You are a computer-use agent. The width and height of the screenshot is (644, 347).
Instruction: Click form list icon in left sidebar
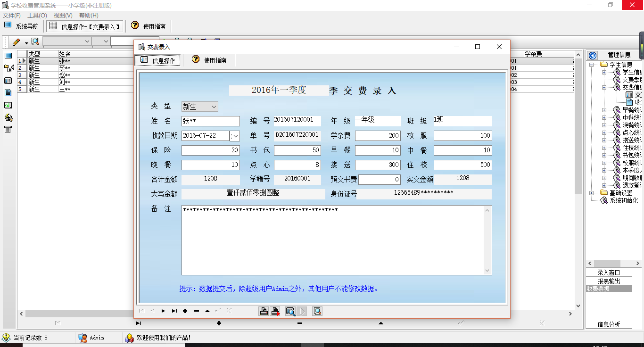pos(8,81)
